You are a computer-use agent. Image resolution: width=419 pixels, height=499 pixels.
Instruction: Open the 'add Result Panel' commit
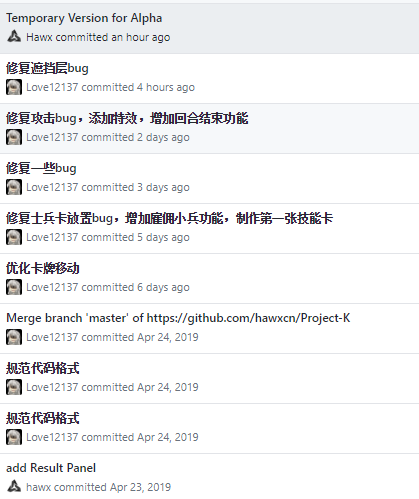[x=51, y=468]
